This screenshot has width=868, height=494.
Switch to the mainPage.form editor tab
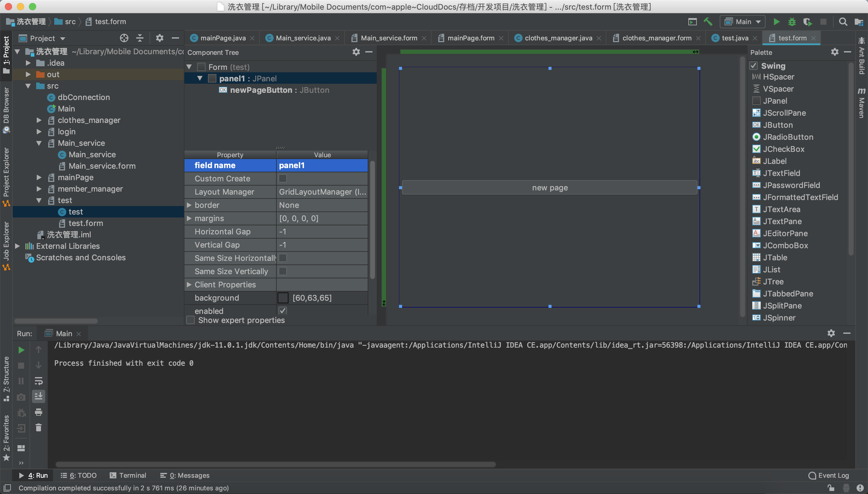tap(470, 38)
